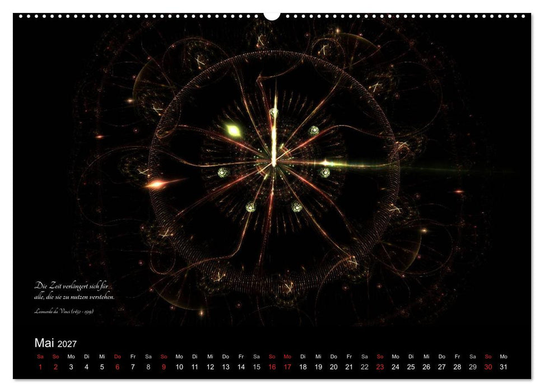Select date 10 in the calendar row
This screenshot has width=544, height=392.
tap(179, 367)
